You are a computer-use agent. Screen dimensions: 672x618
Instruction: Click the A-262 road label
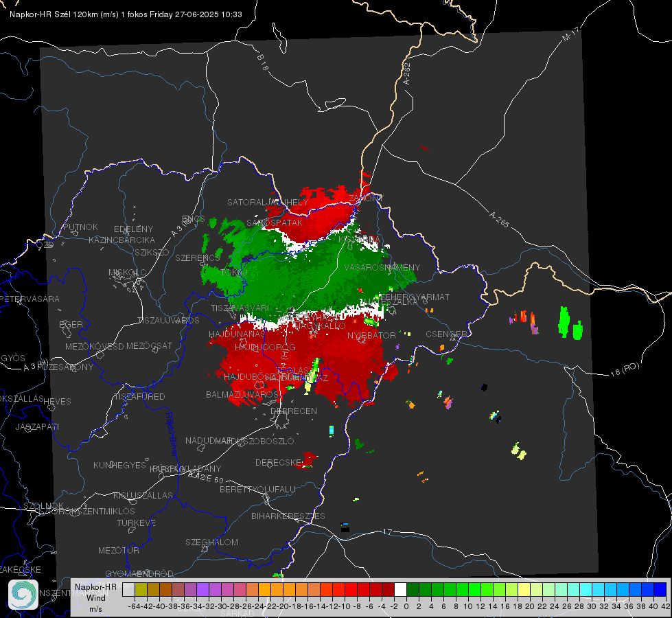pyautogui.click(x=407, y=73)
